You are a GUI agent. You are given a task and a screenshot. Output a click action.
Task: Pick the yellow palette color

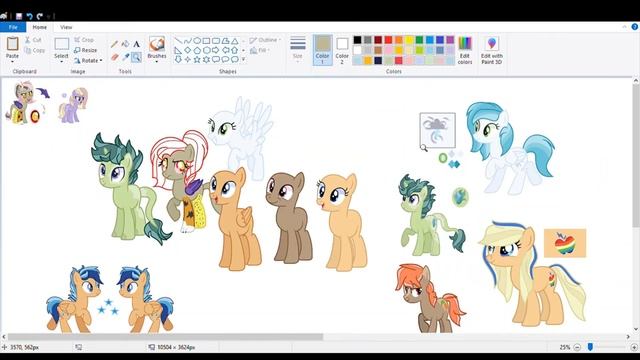coord(409,40)
